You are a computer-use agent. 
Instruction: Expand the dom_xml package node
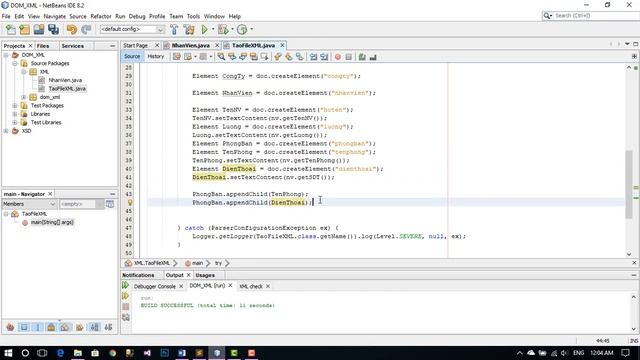coord(24,97)
